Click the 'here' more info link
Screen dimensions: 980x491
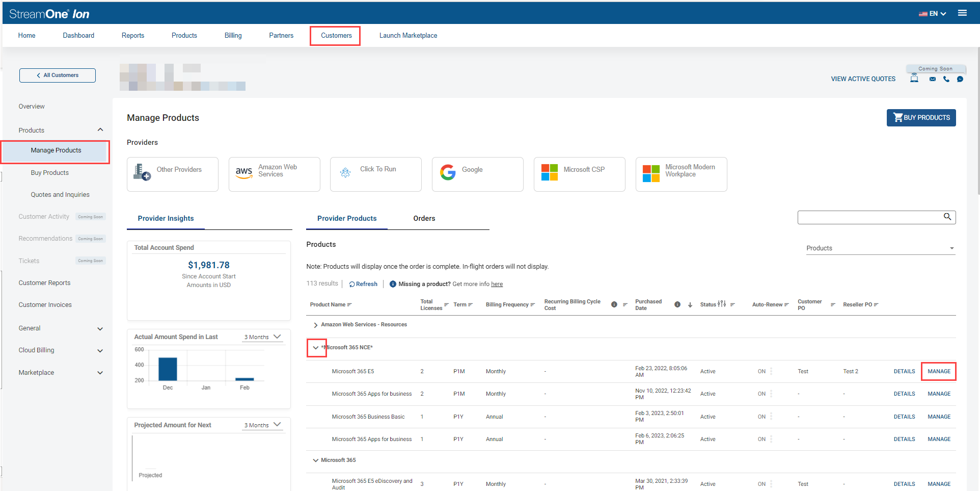[497, 285]
